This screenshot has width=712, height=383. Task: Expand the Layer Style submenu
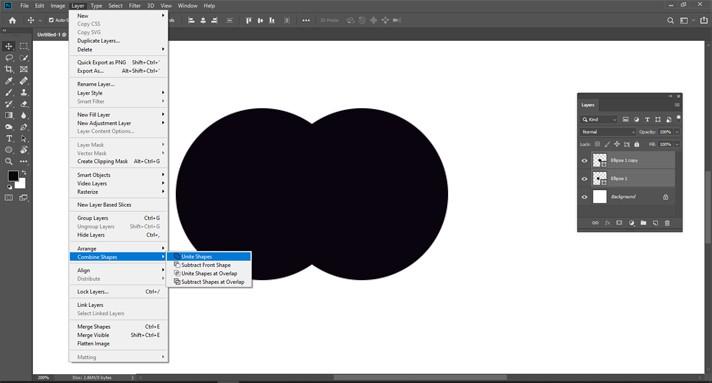119,93
